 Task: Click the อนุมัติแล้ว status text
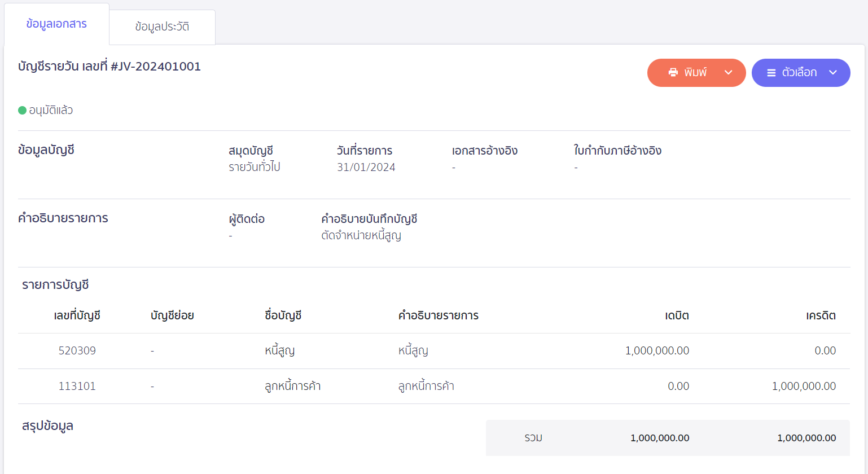point(51,110)
